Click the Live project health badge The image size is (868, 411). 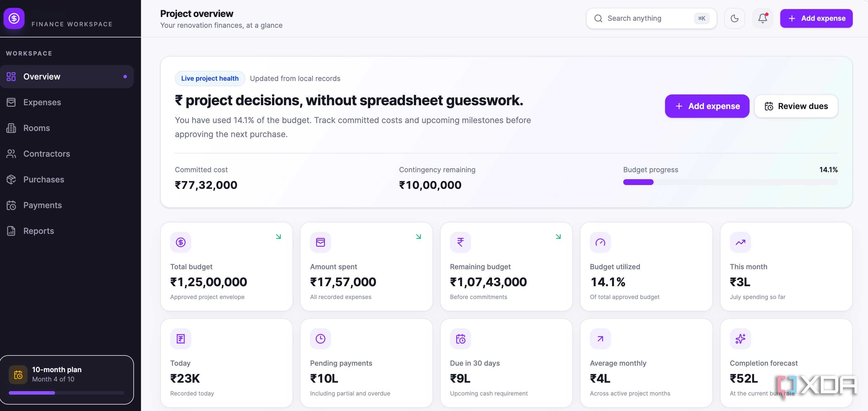[210, 79]
